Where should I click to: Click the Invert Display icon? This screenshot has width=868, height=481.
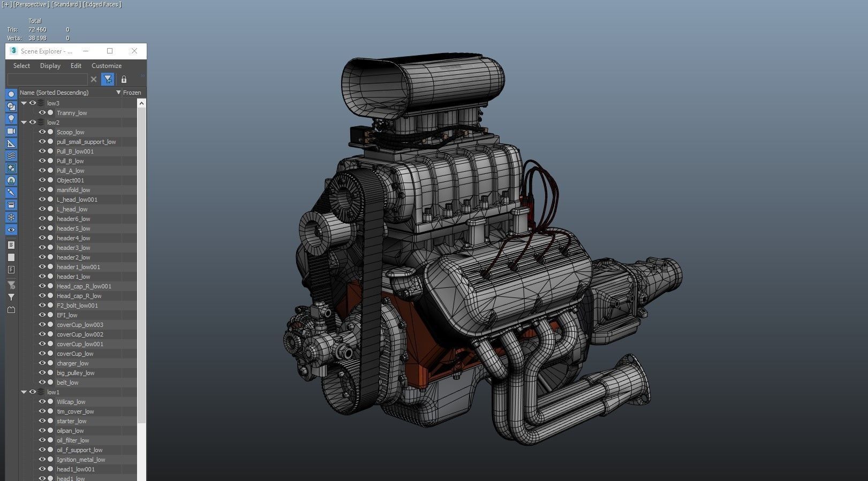[11, 270]
